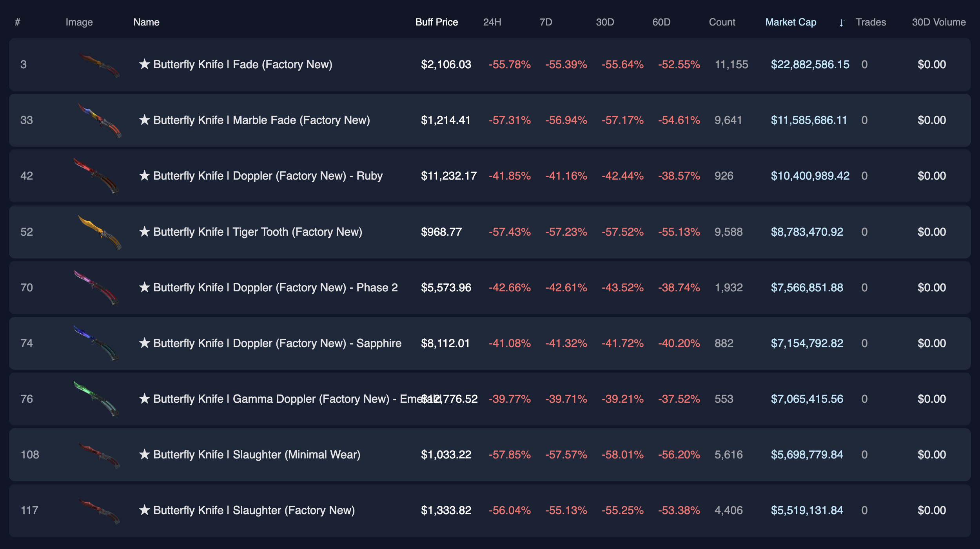
Task: Click the Market Cap column header
Action: pyautogui.click(x=791, y=22)
